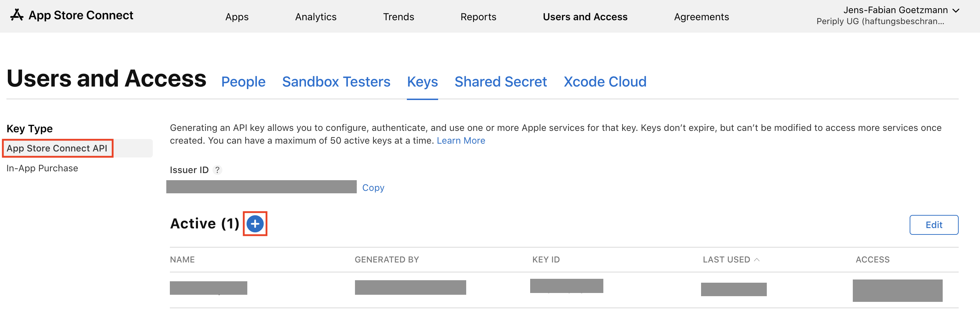Open the Agreements navigation item
Screen dimensions: 980x332
[701, 17]
